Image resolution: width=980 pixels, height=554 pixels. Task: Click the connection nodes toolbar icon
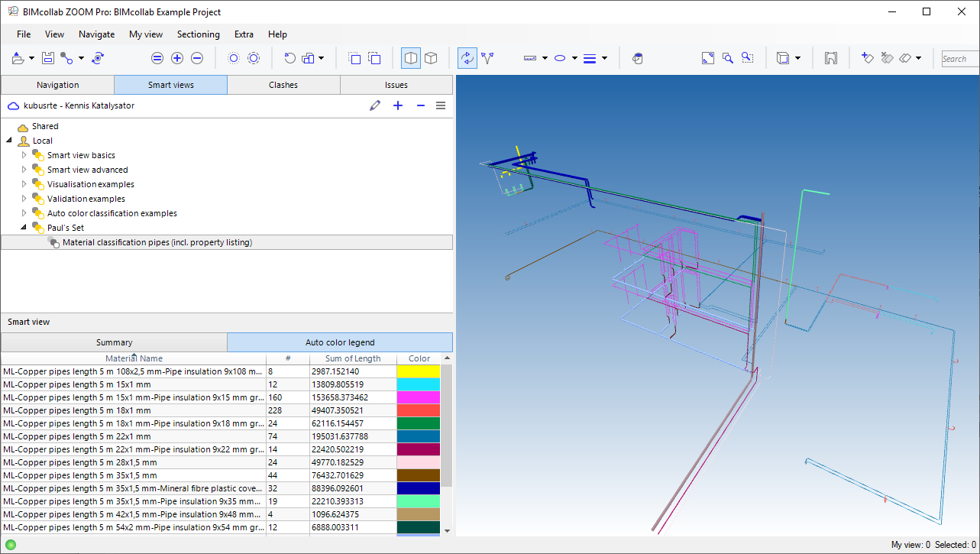(66, 58)
